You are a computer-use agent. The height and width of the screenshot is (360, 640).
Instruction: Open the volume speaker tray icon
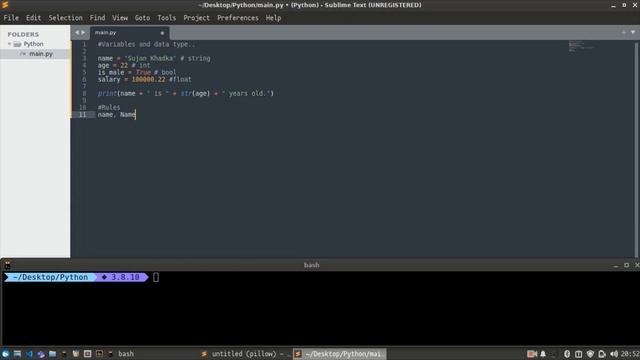614,354
